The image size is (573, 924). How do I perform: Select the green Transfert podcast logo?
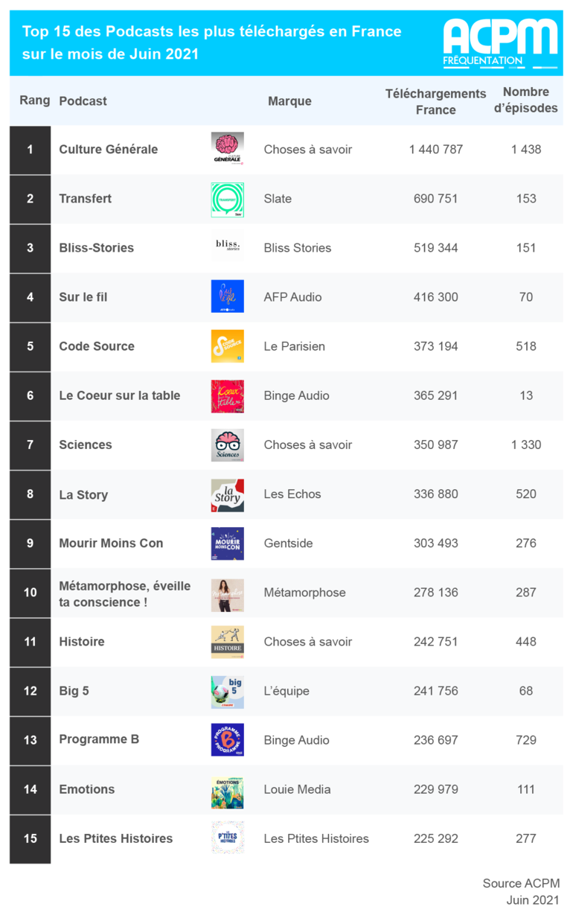tap(228, 199)
